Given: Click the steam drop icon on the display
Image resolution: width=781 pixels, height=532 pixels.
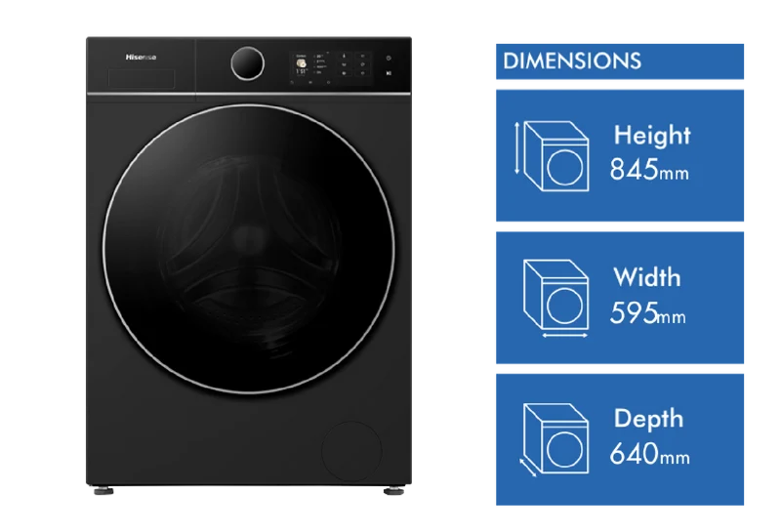Looking at the screenshot, I should (345, 56).
